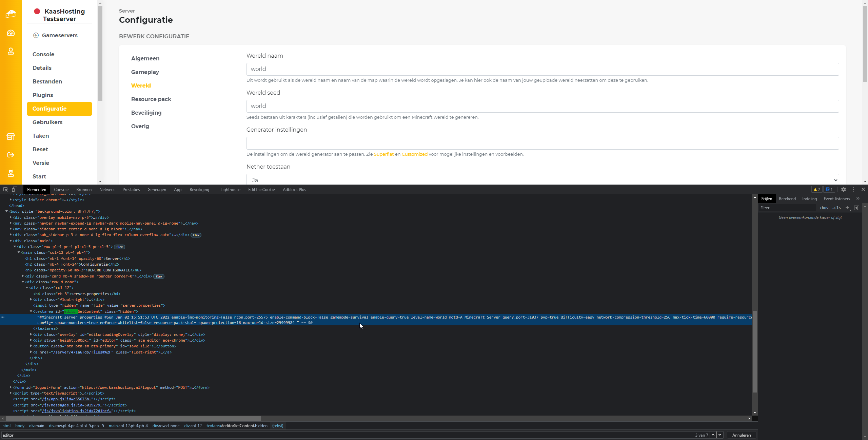This screenshot has width=868, height=440.
Task: Switch to the Netwerk DevTools tab
Action: pos(107,190)
